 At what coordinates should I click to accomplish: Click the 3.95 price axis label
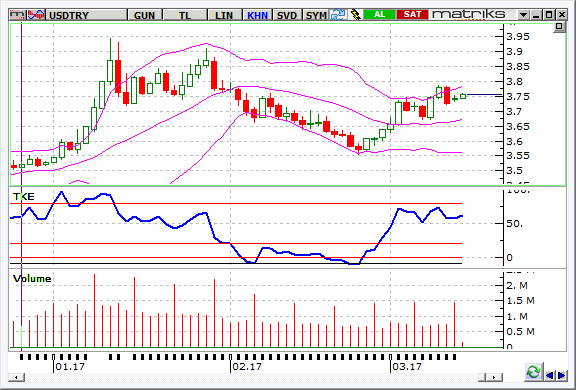pyautogui.click(x=518, y=36)
